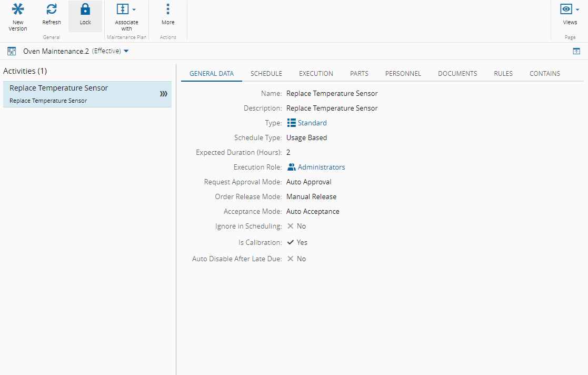This screenshot has width=588, height=375.
Task: Expand the Views dropdown arrow
Action: (577, 9)
